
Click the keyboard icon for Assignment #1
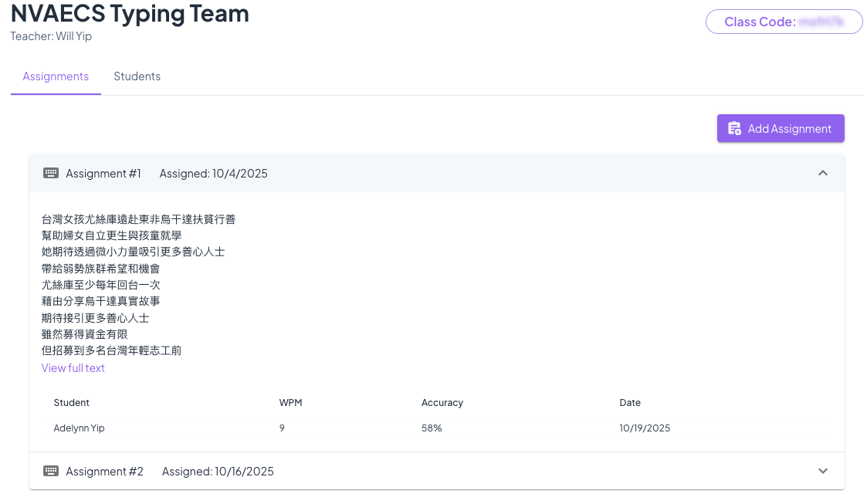click(51, 174)
